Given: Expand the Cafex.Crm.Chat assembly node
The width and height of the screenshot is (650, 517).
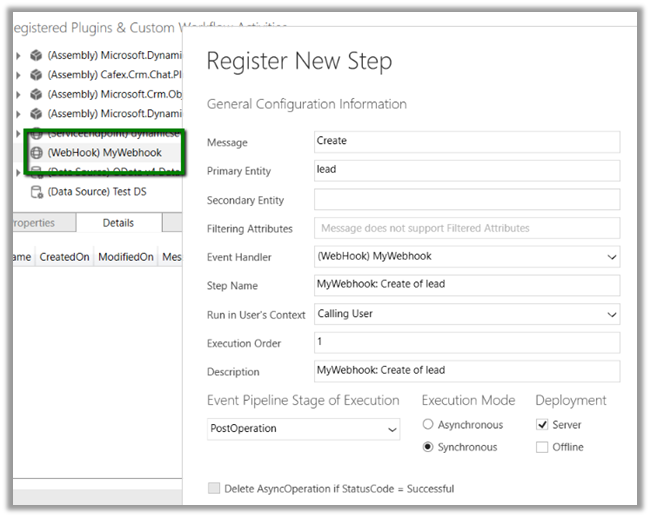Looking at the screenshot, I should 18,75.
